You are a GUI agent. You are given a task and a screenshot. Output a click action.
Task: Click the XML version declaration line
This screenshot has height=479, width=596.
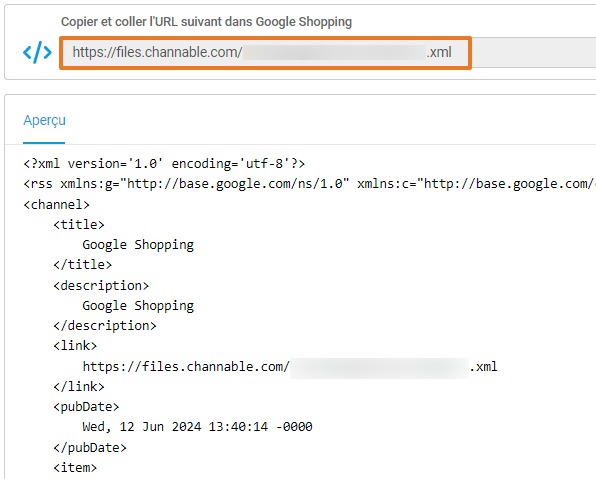164,164
